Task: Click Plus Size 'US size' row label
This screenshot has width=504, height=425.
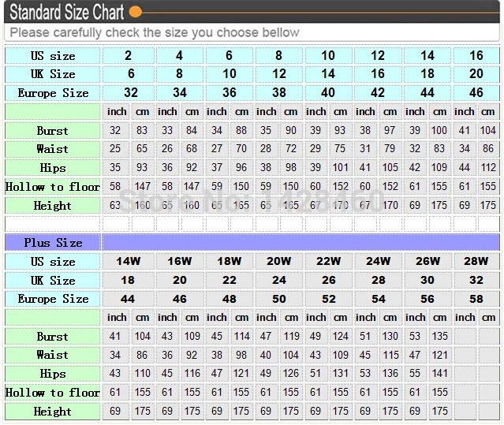Action: (53, 262)
